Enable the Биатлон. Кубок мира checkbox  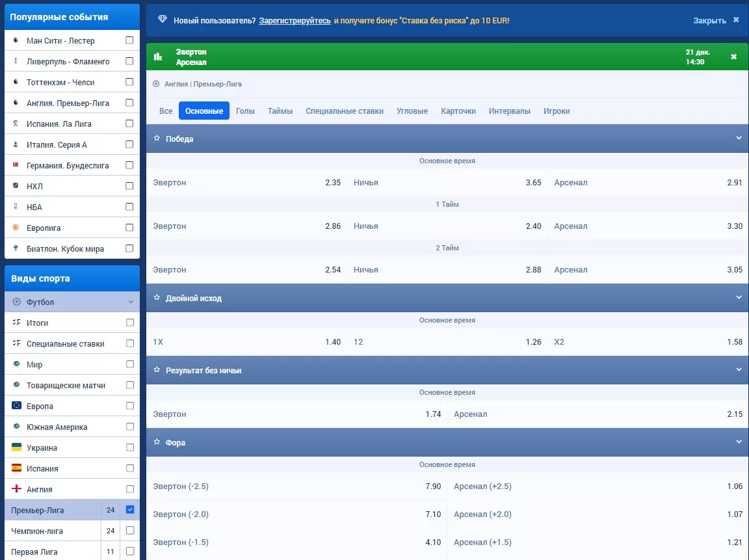(129, 248)
